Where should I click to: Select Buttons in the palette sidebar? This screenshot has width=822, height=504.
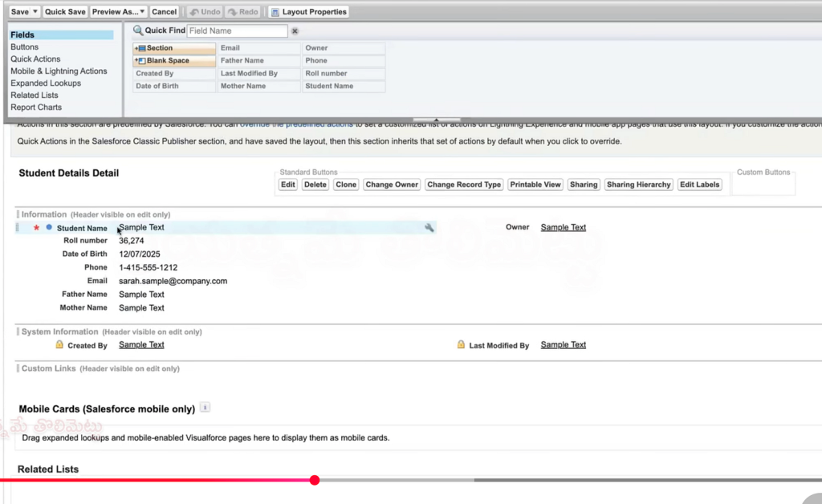point(25,47)
